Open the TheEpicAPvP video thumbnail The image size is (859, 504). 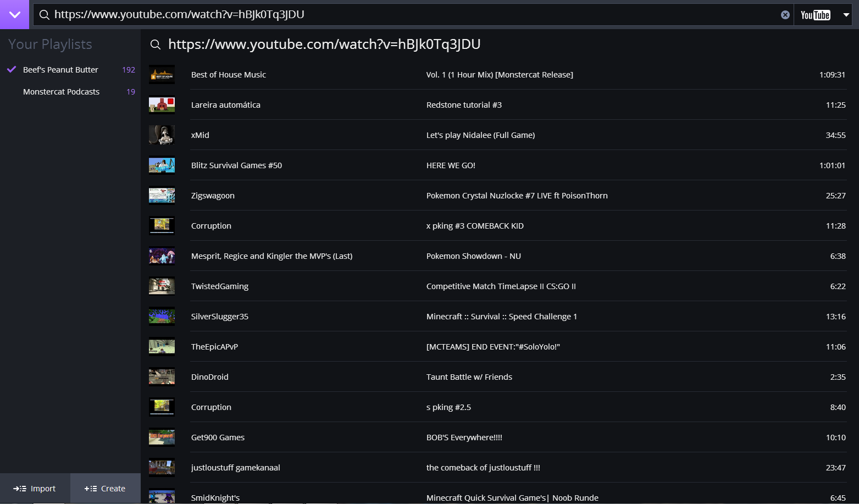click(162, 347)
